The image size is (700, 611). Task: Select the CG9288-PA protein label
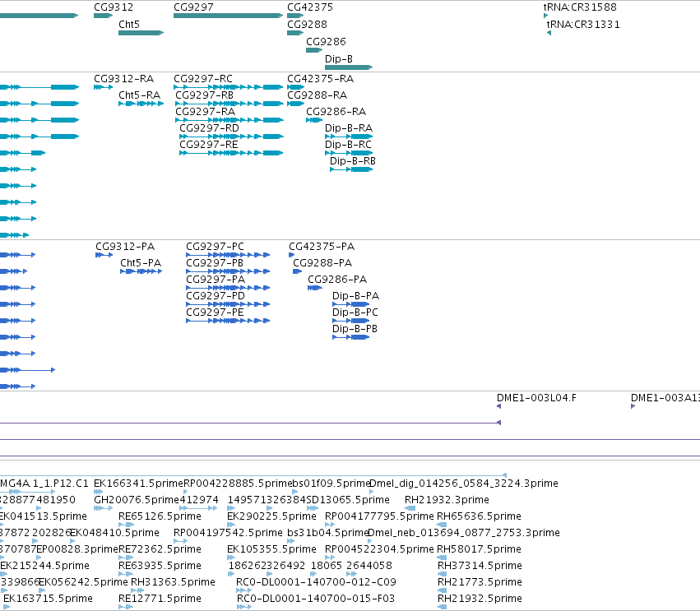coord(322,263)
